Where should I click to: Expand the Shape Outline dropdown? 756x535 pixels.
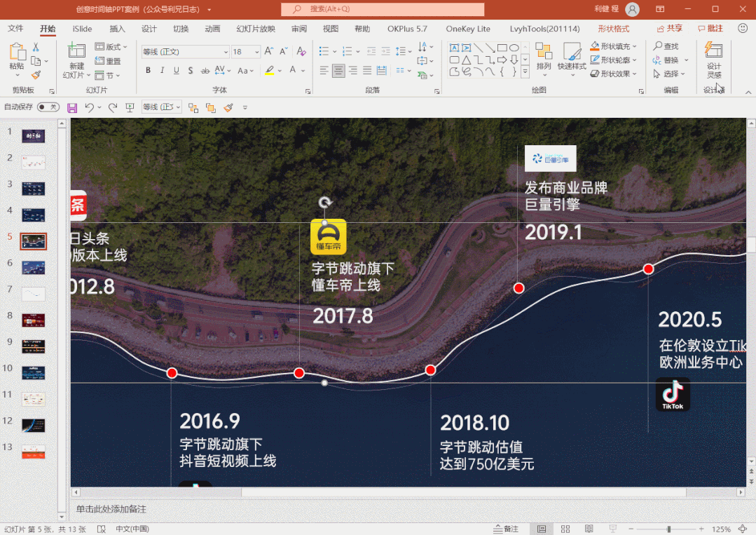(635, 60)
